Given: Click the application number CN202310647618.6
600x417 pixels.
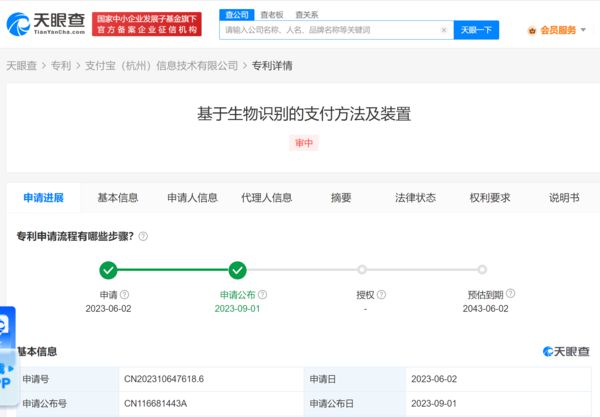Looking at the screenshot, I should click(164, 379).
